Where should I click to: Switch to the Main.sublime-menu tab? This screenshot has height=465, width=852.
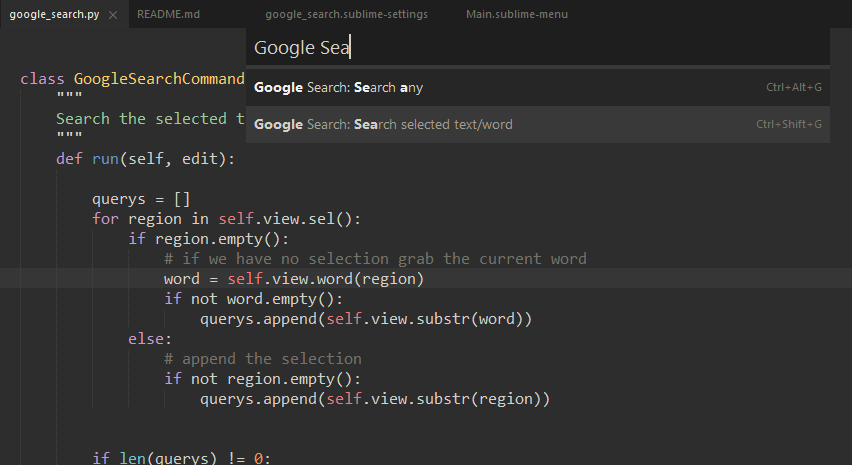517,14
